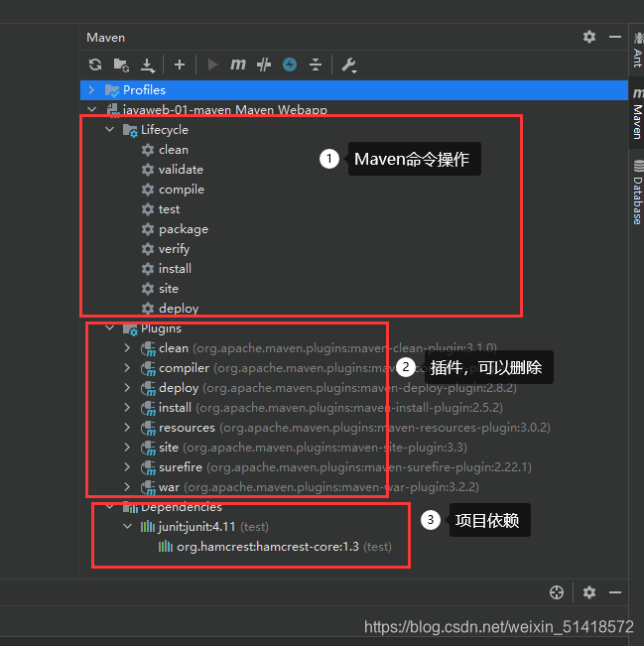Expand the Profiles node

click(92, 90)
